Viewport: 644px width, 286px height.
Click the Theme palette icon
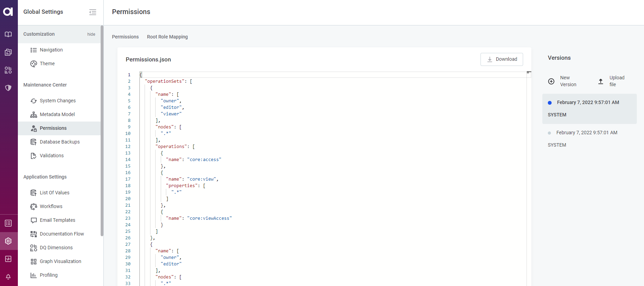click(x=34, y=64)
